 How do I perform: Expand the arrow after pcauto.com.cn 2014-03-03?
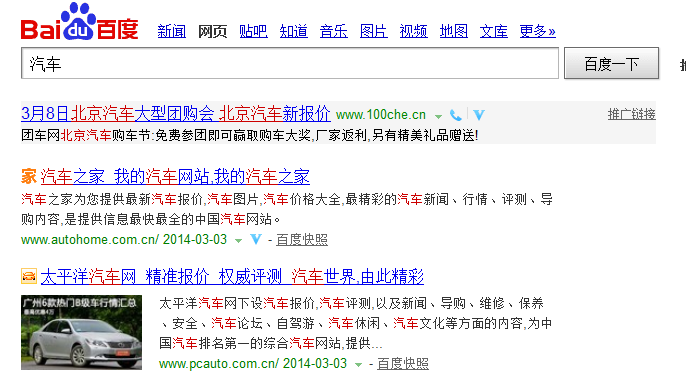pyautogui.click(x=358, y=365)
